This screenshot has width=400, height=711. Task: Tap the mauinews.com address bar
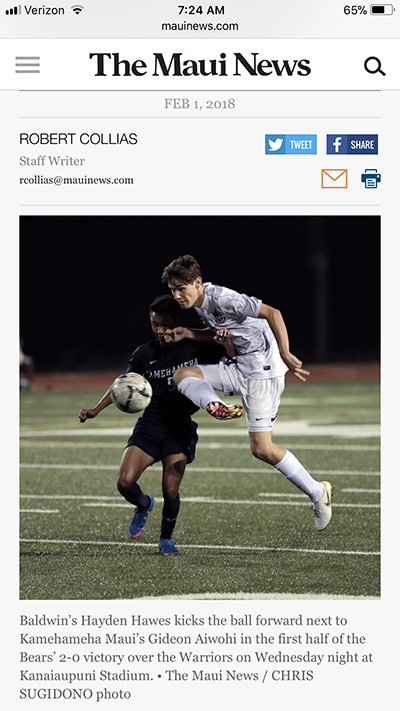pyautogui.click(x=200, y=26)
